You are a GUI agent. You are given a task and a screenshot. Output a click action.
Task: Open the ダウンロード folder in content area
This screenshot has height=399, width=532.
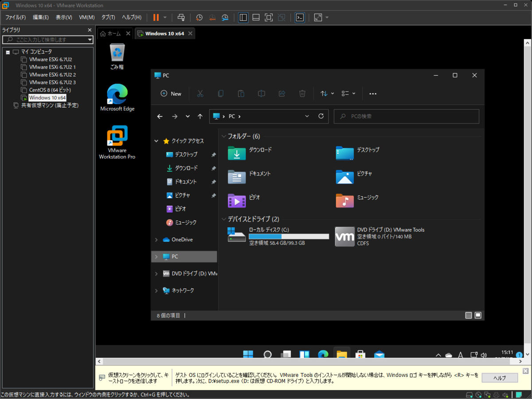[x=250, y=152]
